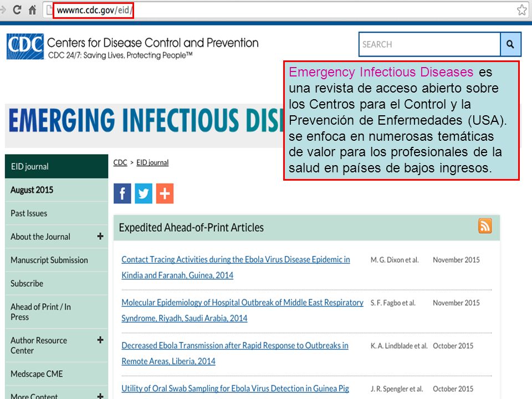The width and height of the screenshot is (532, 399).
Task: Click the CDC logo
Action: pyautogui.click(x=25, y=47)
